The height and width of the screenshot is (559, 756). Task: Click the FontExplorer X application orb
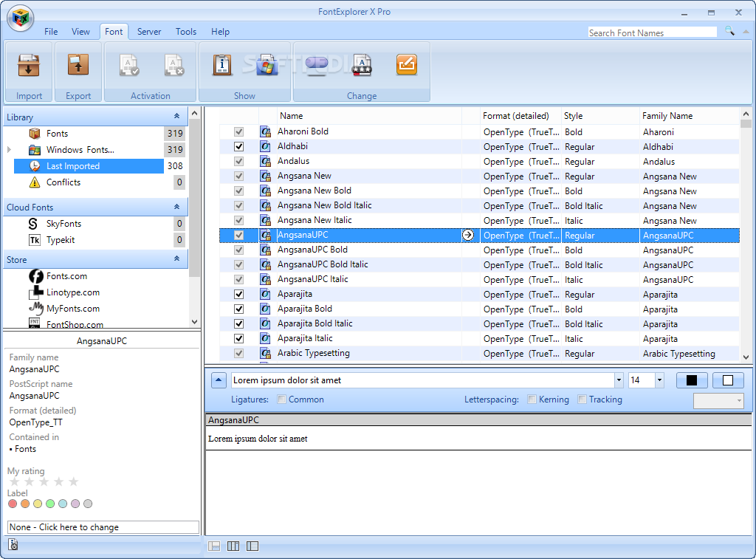(20, 18)
